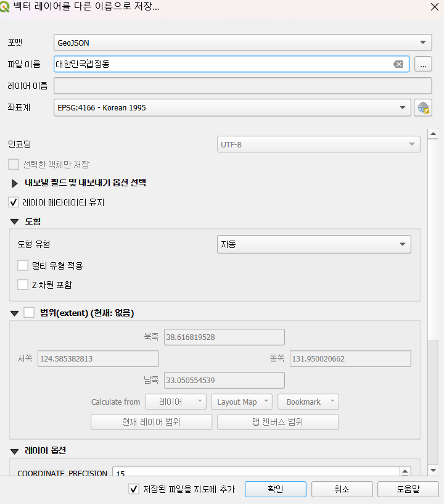Expand 내보낼 필드 및 내보내기 옵션 선택 section

click(x=14, y=183)
